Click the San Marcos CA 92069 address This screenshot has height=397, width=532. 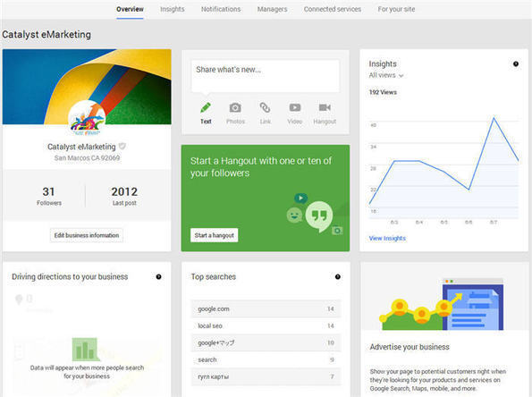point(87,157)
